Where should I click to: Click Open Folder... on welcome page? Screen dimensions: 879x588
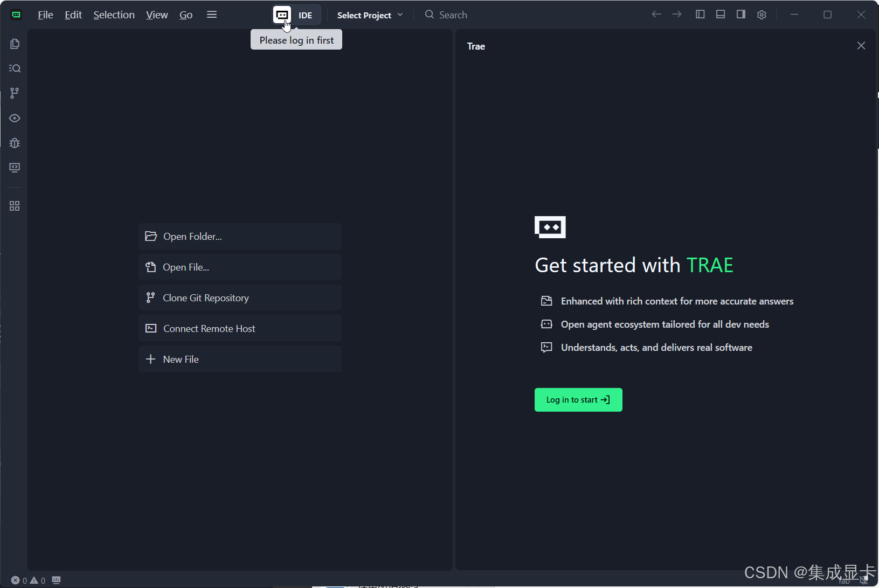coord(240,237)
